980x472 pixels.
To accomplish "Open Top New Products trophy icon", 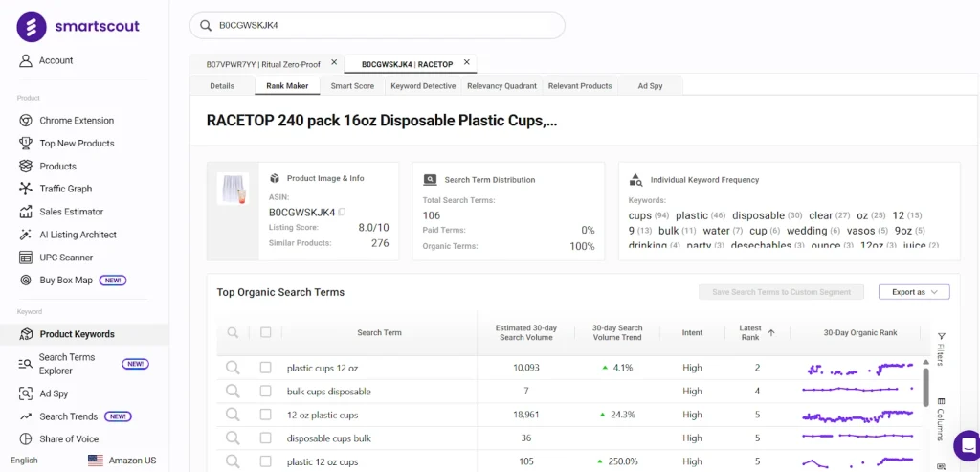I will tap(26, 144).
